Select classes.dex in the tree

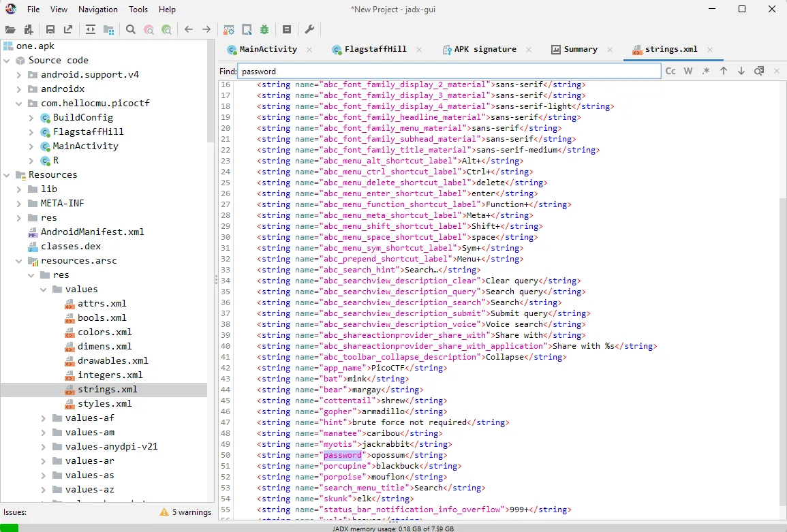[70, 247]
